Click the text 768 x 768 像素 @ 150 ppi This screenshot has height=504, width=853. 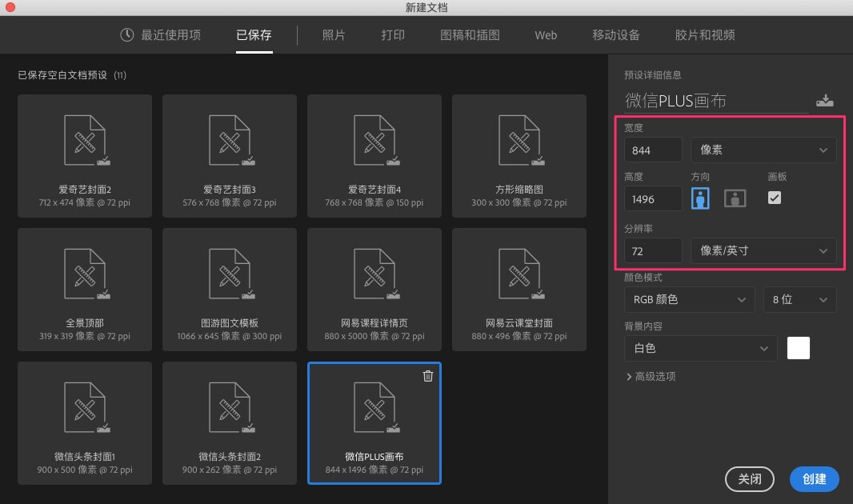point(374,202)
